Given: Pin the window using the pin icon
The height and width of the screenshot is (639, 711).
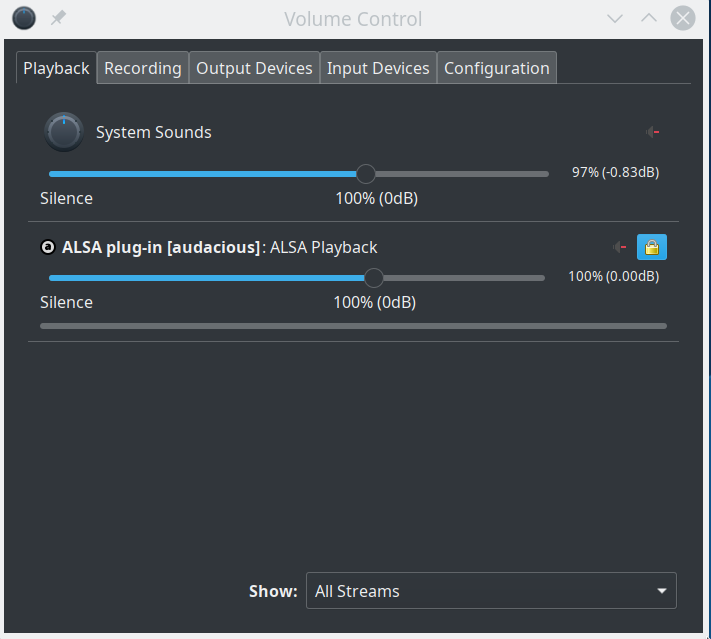Looking at the screenshot, I should pyautogui.click(x=58, y=18).
